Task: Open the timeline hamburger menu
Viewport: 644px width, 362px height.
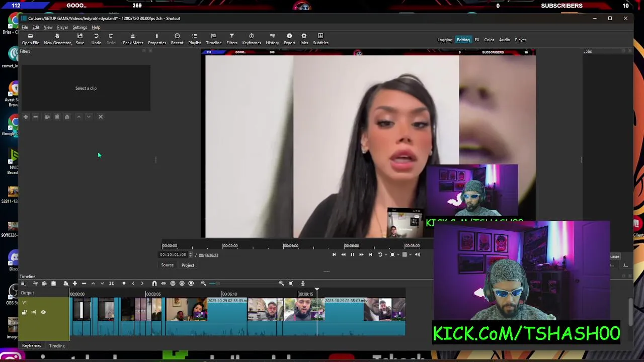Action: tap(23, 283)
